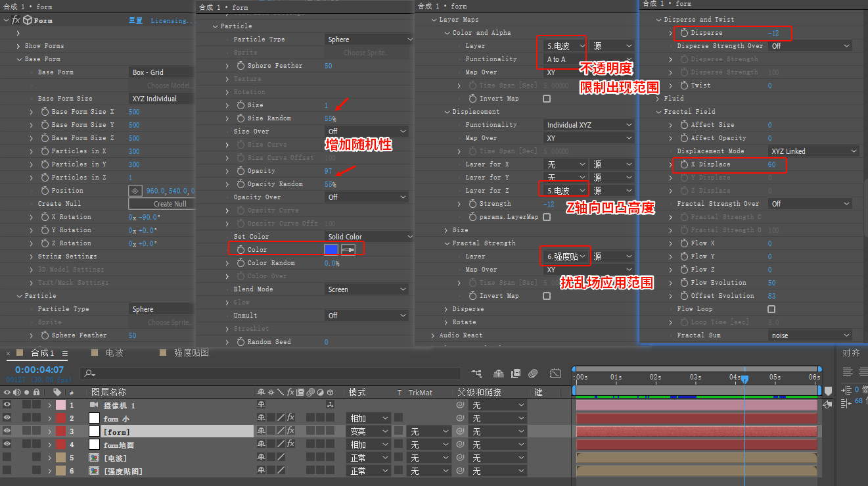Expand the Audio React section

click(x=433, y=335)
